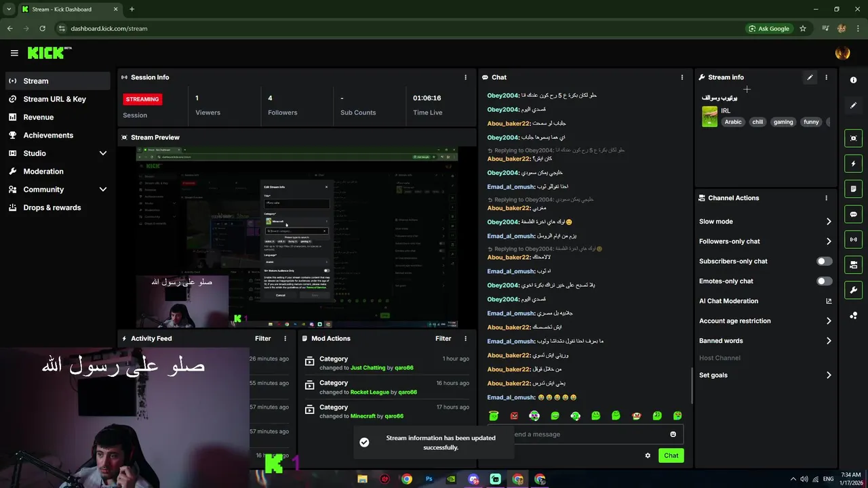Viewport: 868px width, 488px height.
Task: Open the user profile avatar menu
Action: (842, 53)
